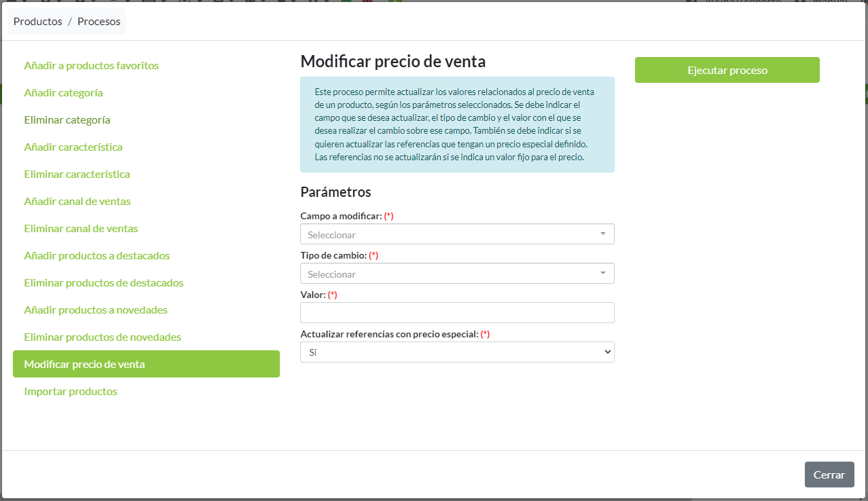
Task: Expand the Actualizar referencias con precio especial selector
Action: point(456,352)
